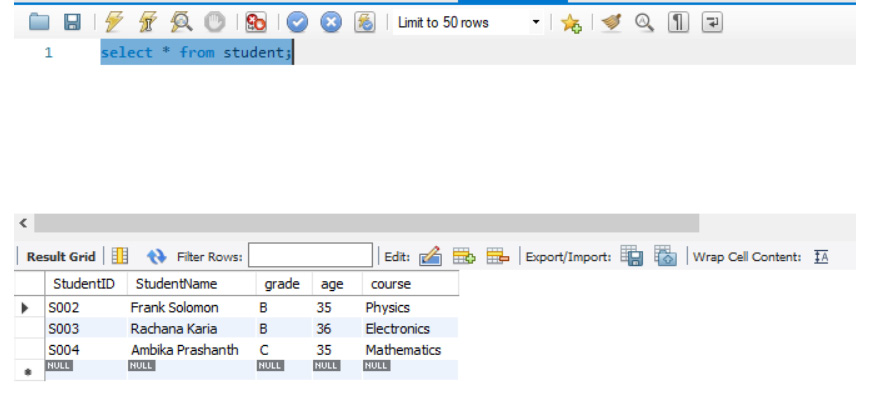870x418 pixels.
Task: Select cell Frank Solomon
Action: click(x=191, y=308)
